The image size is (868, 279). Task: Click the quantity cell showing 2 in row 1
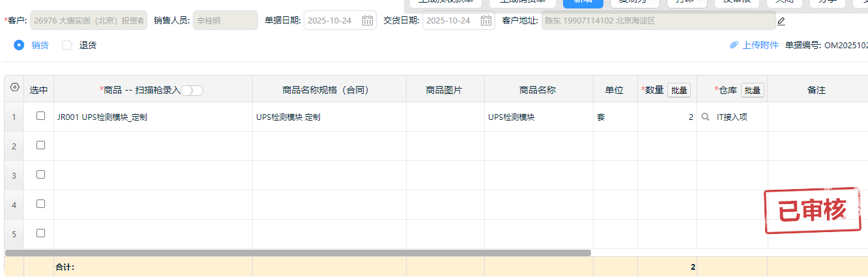667,117
